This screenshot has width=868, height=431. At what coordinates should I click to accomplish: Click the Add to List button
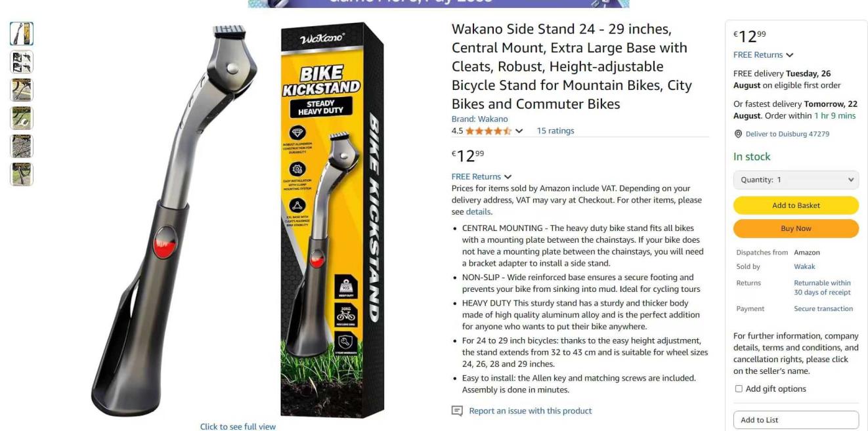(x=796, y=420)
